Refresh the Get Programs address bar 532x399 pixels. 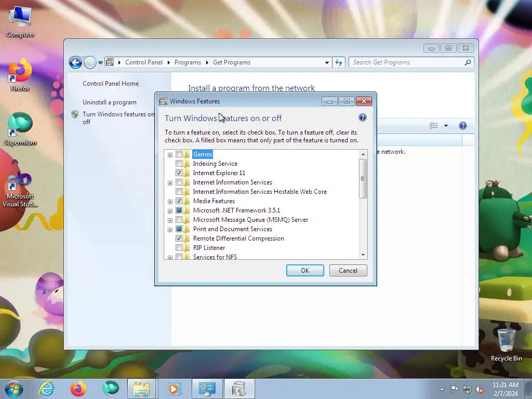[x=339, y=62]
